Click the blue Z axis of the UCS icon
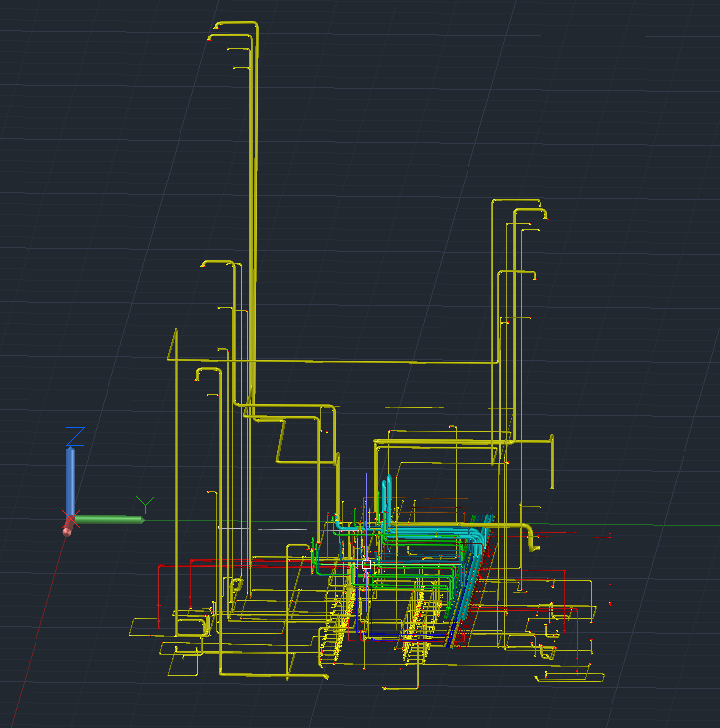The height and width of the screenshot is (728, 720). click(x=70, y=481)
